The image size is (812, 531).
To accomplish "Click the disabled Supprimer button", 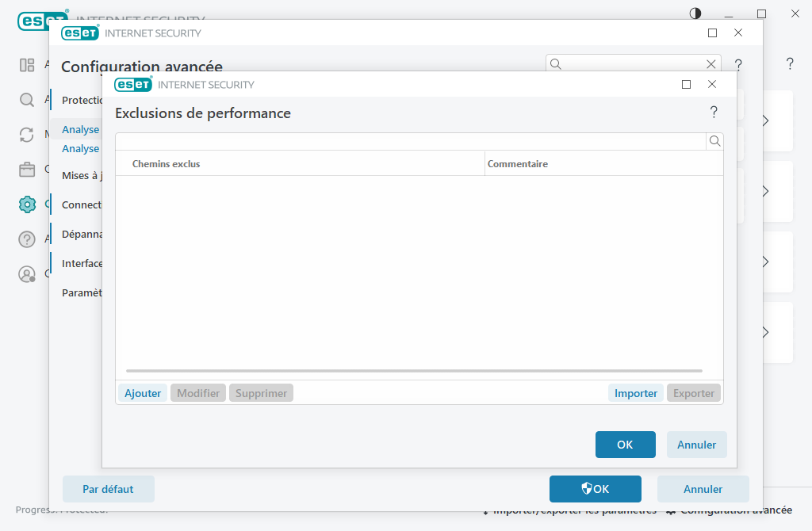I will (x=261, y=393).
